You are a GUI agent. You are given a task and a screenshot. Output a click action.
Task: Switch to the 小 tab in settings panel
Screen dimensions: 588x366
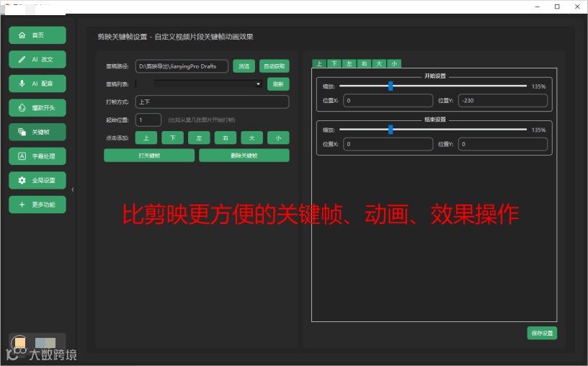point(394,63)
